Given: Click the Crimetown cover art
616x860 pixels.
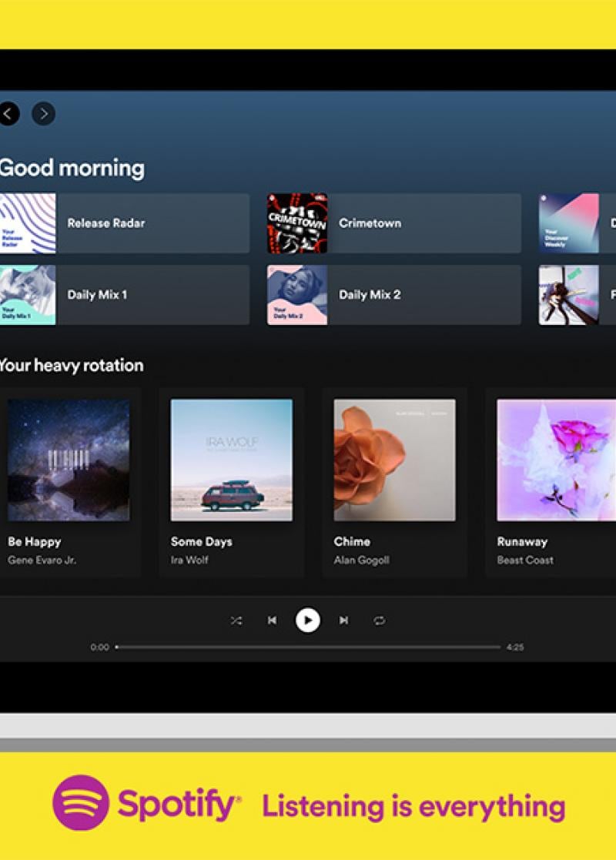Looking at the screenshot, I should (x=297, y=223).
